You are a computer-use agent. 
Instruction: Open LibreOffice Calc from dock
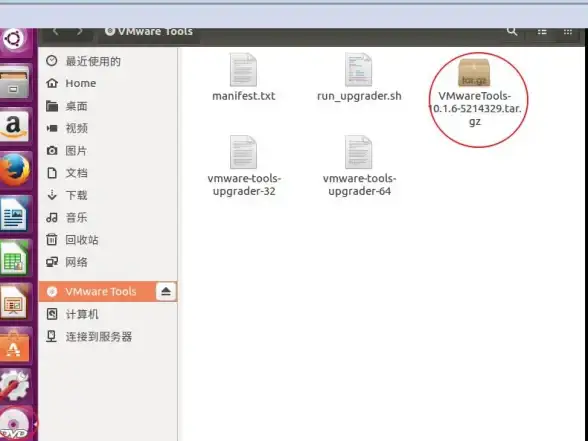click(14, 258)
